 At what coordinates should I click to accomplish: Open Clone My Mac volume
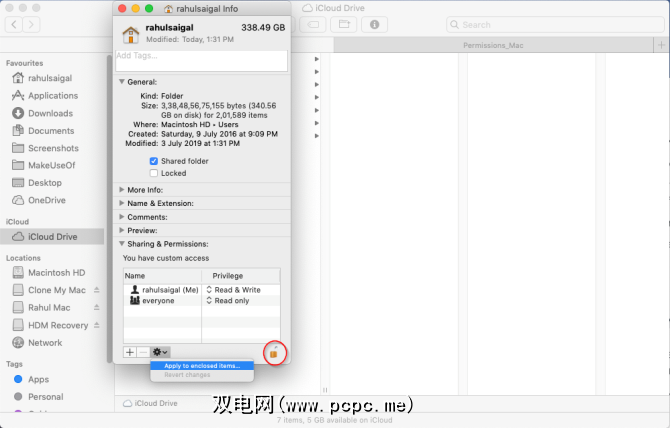[49, 290]
